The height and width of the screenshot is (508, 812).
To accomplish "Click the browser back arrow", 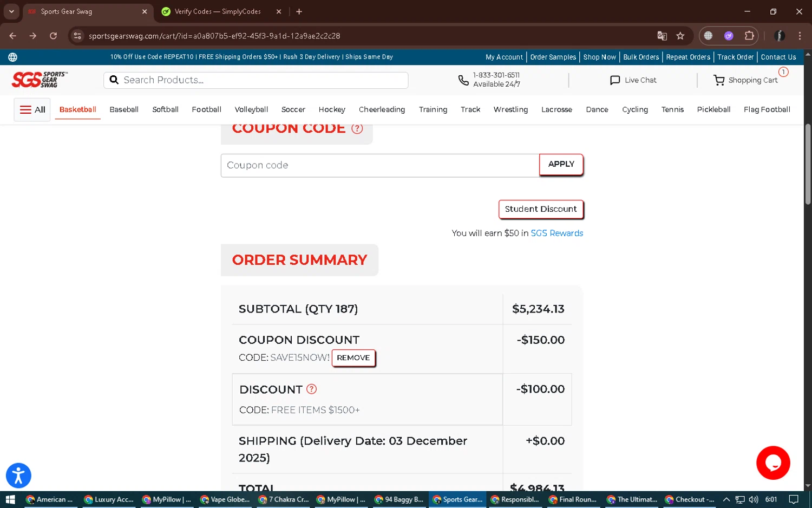I will (13, 36).
